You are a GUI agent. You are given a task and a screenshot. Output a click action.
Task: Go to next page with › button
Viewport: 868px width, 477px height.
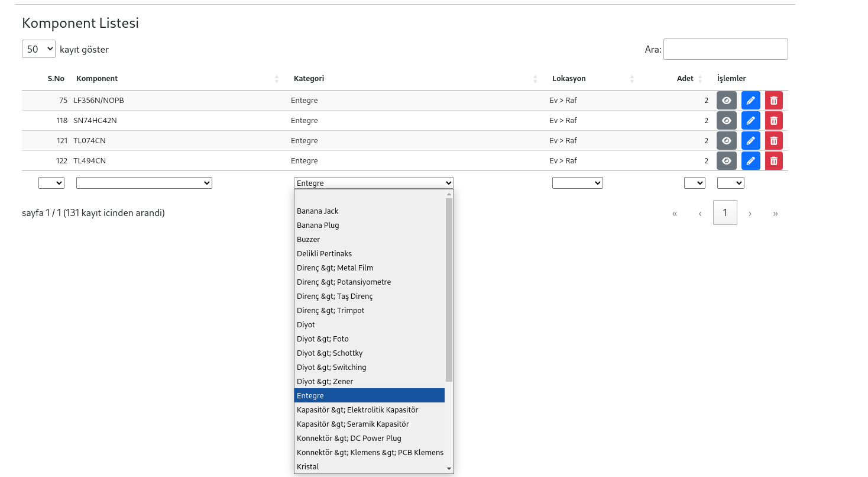coord(750,213)
